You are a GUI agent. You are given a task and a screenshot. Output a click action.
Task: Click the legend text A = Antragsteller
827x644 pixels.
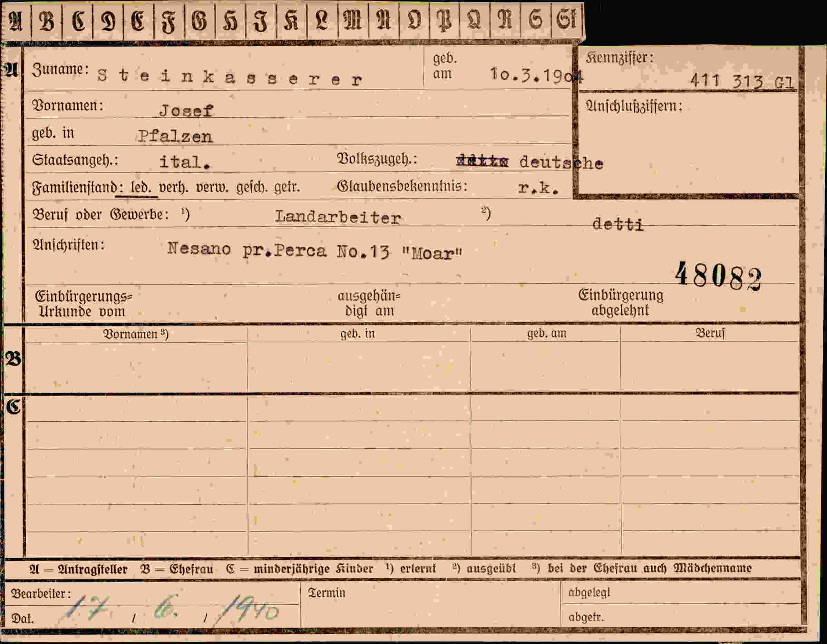pos(78,569)
